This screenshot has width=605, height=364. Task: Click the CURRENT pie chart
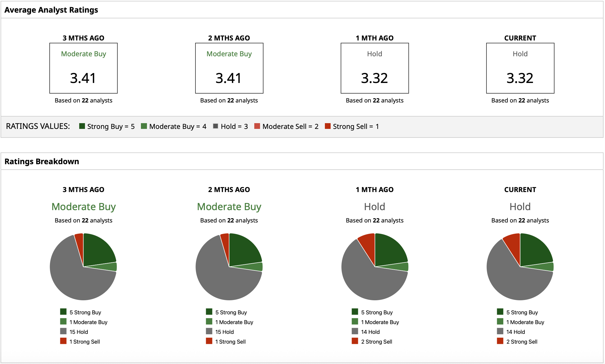(520, 267)
